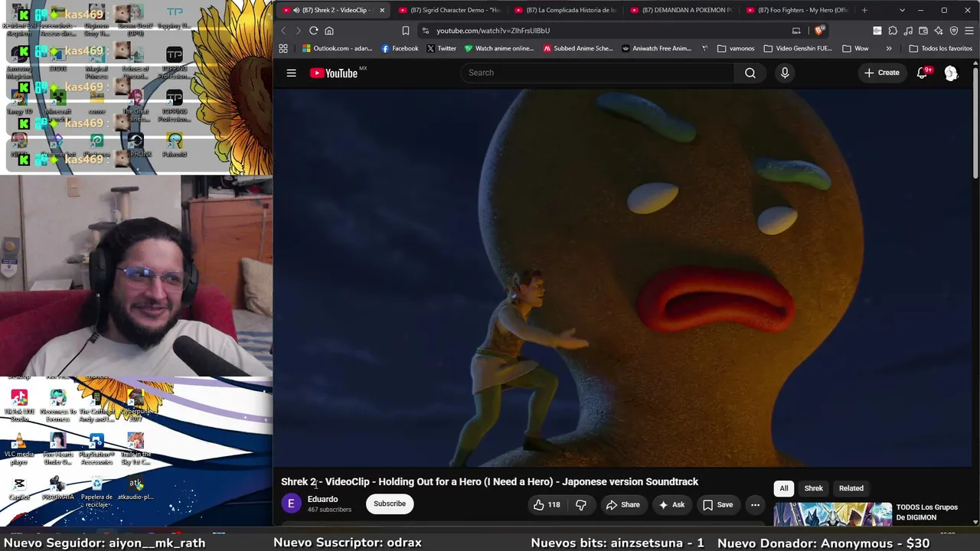Start voice search with the microphone
Image resolution: width=980 pixels, height=551 pixels.
[784, 73]
